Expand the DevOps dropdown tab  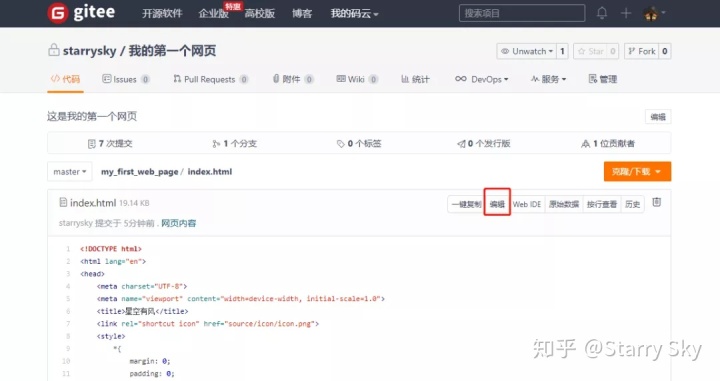(482, 79)
